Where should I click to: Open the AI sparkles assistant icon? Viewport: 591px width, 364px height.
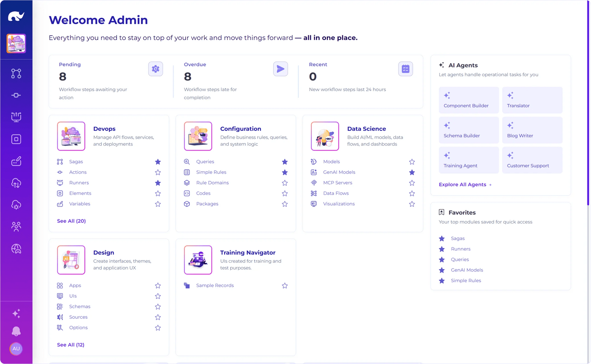(x=16, y=313)
